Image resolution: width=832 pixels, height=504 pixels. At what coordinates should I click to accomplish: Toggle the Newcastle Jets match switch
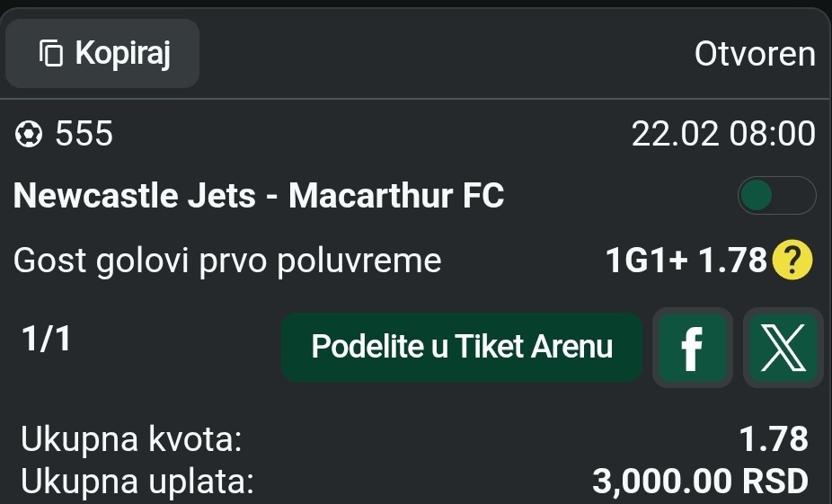point(776,196)
